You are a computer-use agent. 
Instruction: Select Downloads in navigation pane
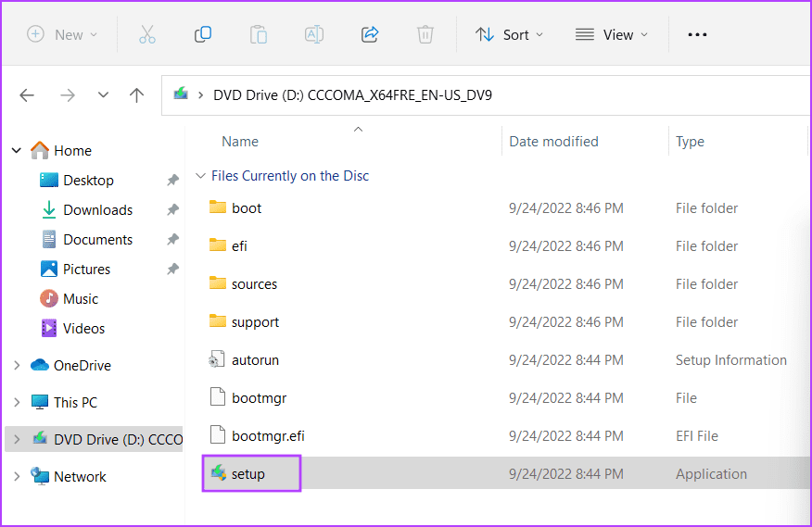point(98,209)
